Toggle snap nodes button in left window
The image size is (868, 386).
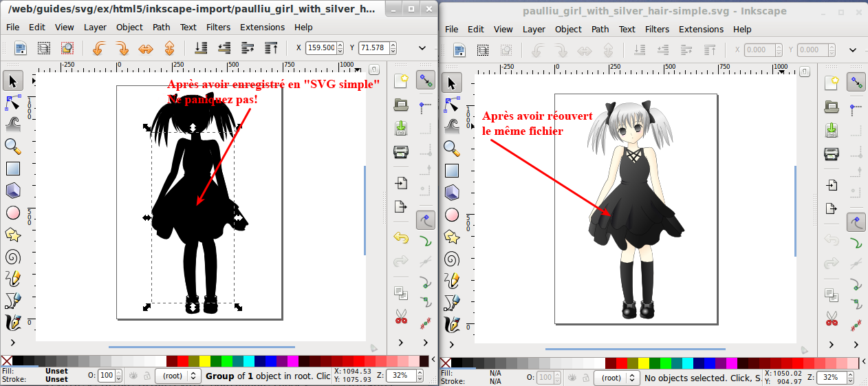click(x=426, y=220)
